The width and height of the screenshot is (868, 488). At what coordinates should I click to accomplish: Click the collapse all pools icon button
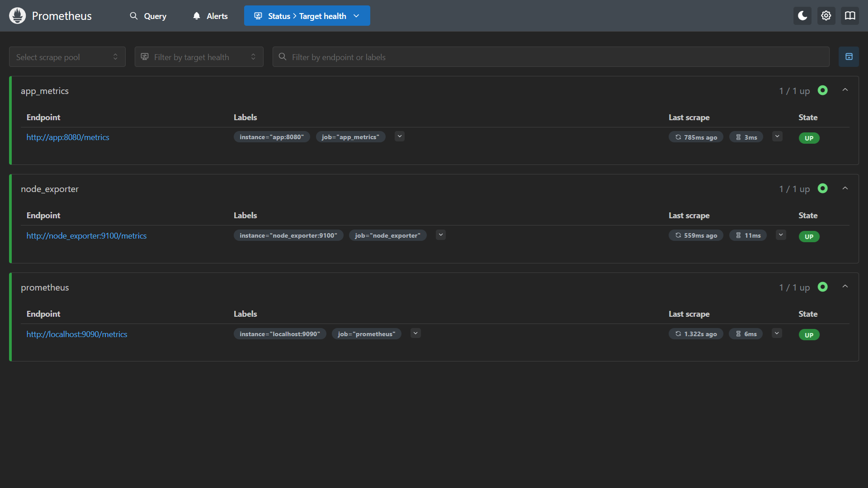(x=849, y=57)
